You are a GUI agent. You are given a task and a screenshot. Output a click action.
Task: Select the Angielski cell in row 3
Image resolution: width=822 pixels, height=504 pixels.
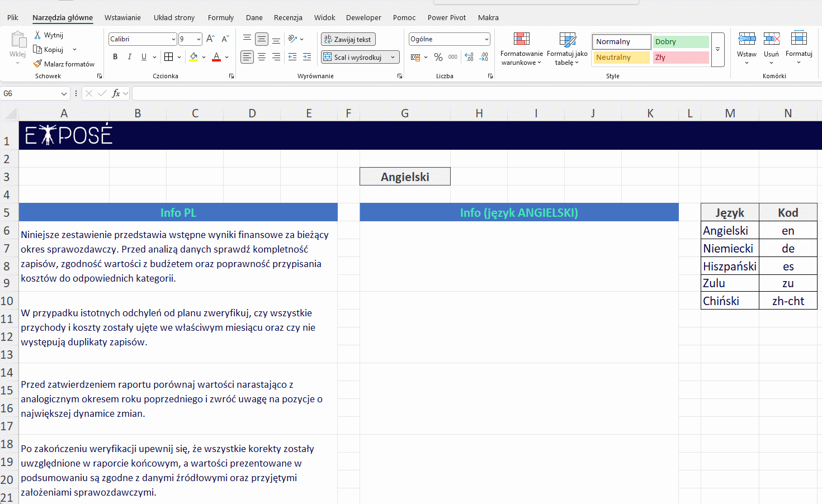click(x=405, y=177)
